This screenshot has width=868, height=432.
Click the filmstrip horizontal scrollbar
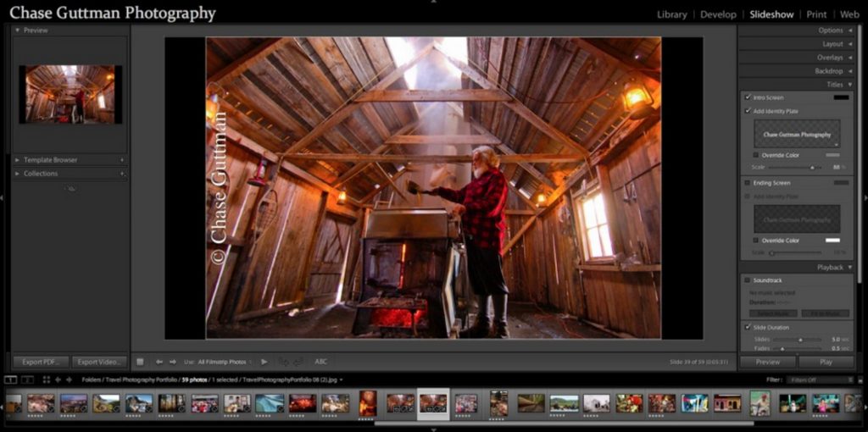[x=564, y=424]
